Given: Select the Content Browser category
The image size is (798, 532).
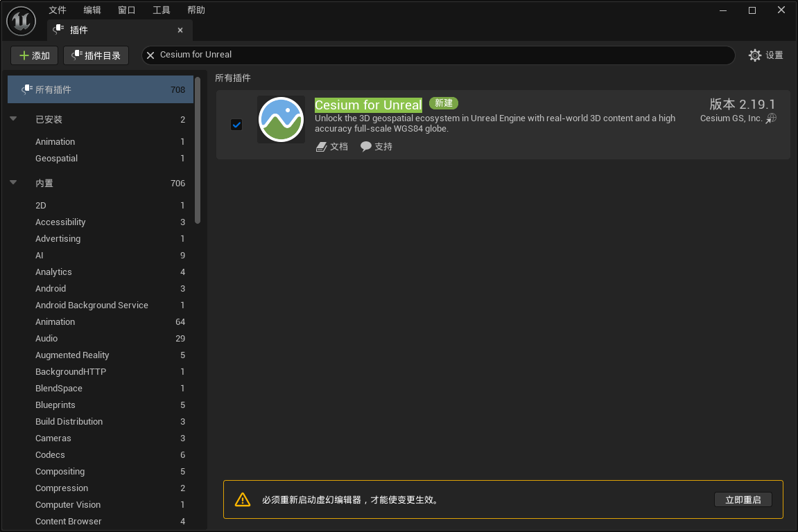Looking at the screenshot, I should point(101,522).
